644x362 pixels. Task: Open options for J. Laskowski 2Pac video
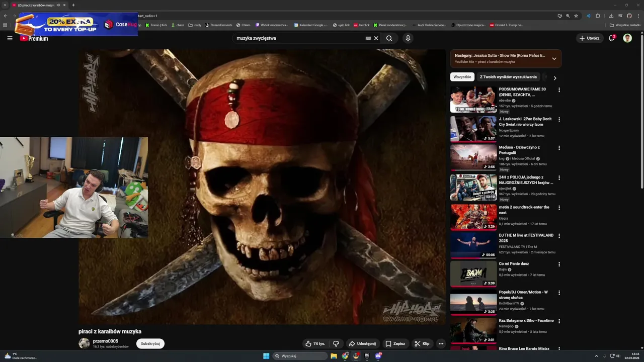click(x=559, y=120)
